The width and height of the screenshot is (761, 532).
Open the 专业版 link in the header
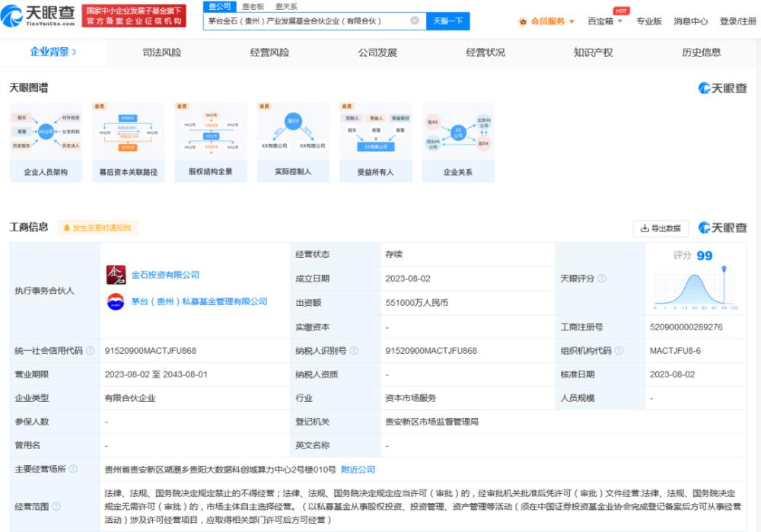[x=649, y=21]
